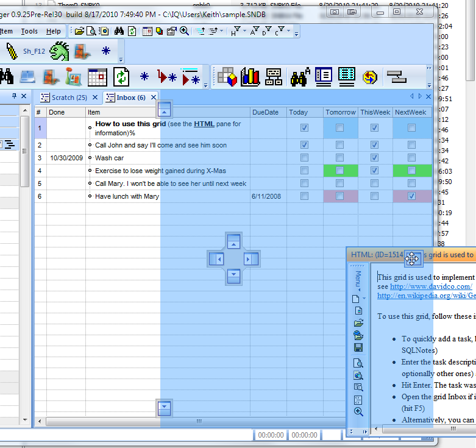
Task: Click the yellow pencil highlighter icon
Action: [x=12, y=51]
